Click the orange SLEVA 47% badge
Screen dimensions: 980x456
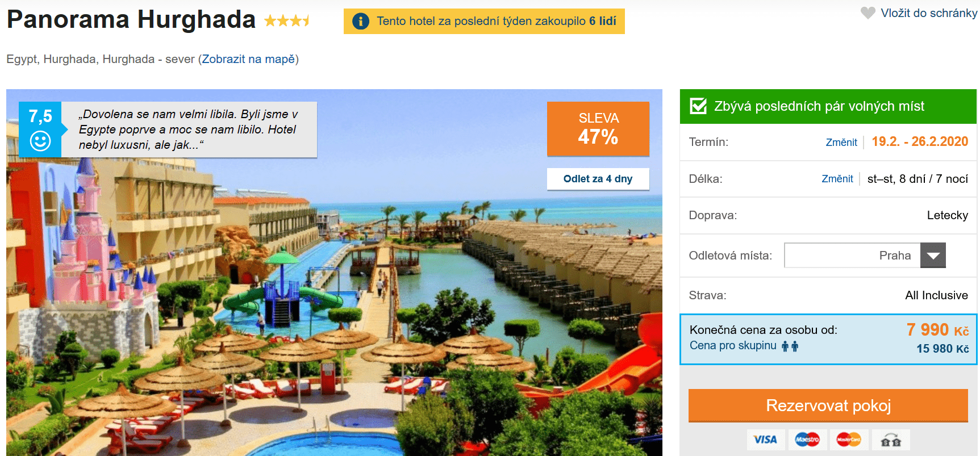[598, 129]
